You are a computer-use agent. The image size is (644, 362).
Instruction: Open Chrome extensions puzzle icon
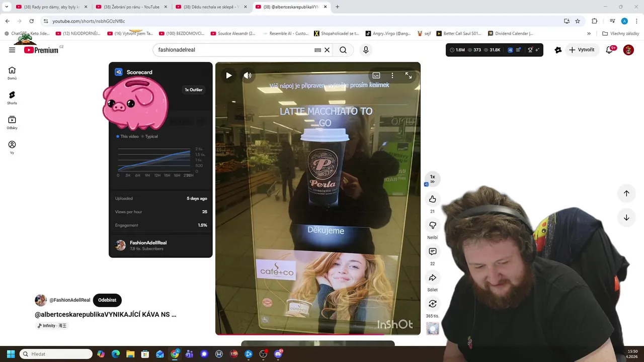[594, 21]
